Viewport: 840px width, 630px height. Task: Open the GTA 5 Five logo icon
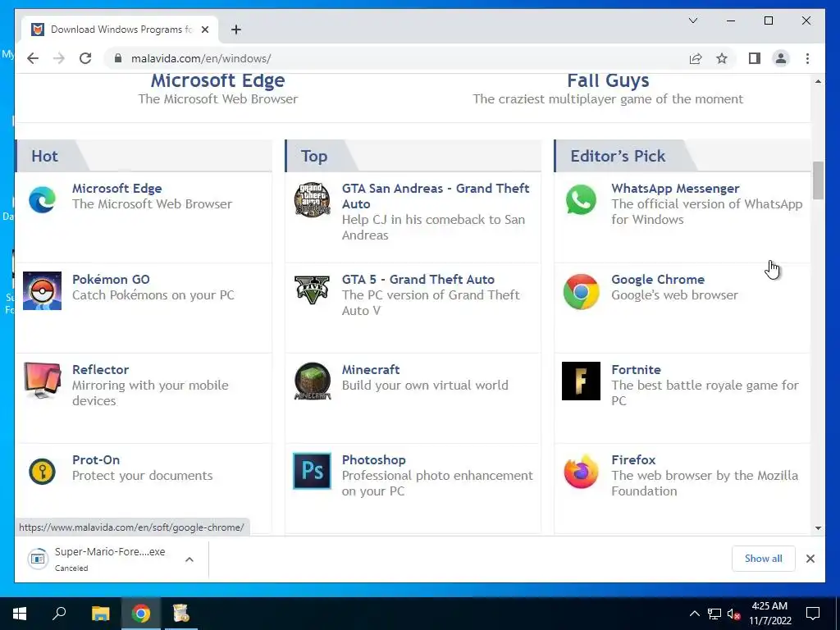coord(313,290)
